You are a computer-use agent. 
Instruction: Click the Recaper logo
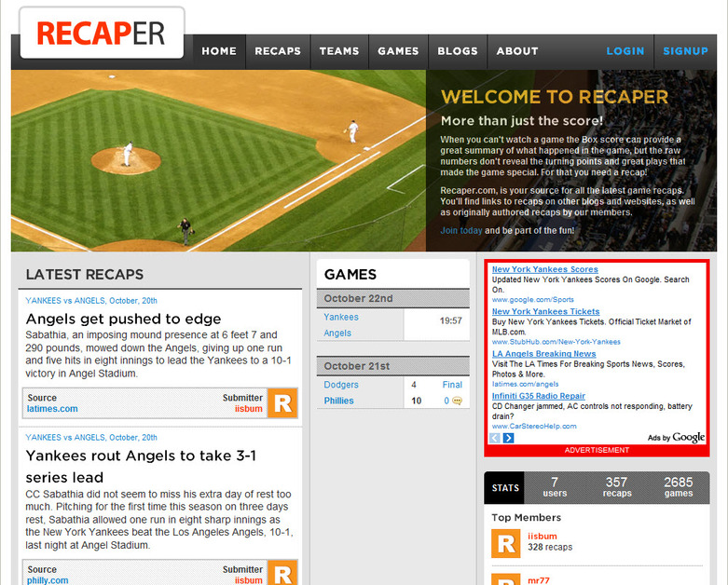coord(102,34)
